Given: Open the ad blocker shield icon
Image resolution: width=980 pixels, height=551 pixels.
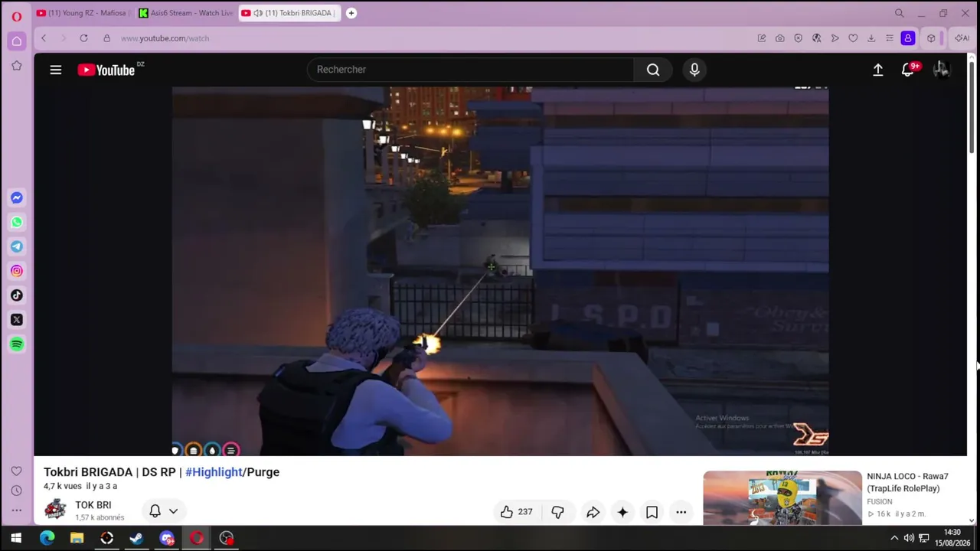Looking at the screenshot, I should tap(798, 38).
